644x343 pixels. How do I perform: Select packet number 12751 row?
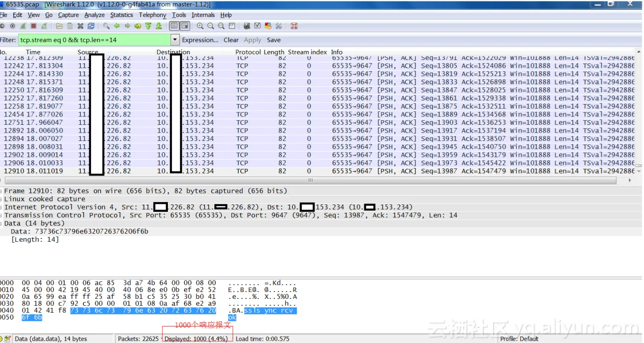point(317,122)
